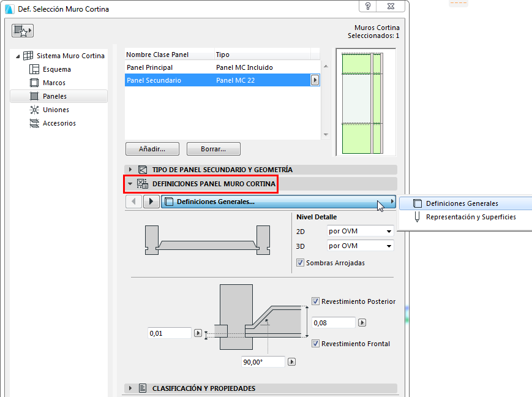Open the Favoritos star icon at top left

[23, 30]
